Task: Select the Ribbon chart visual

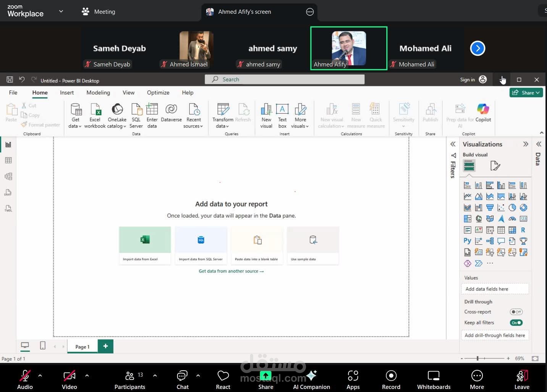Action: 467,208
